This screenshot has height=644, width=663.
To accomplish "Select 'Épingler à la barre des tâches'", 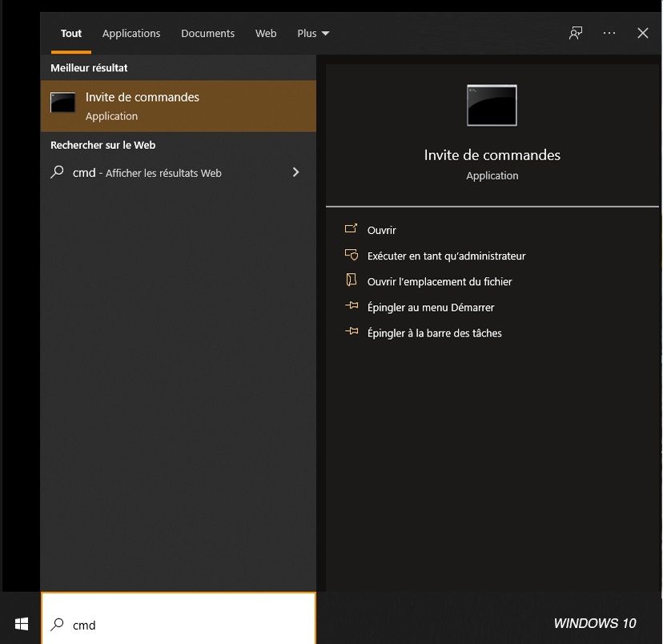I will (x=434, y=332).
